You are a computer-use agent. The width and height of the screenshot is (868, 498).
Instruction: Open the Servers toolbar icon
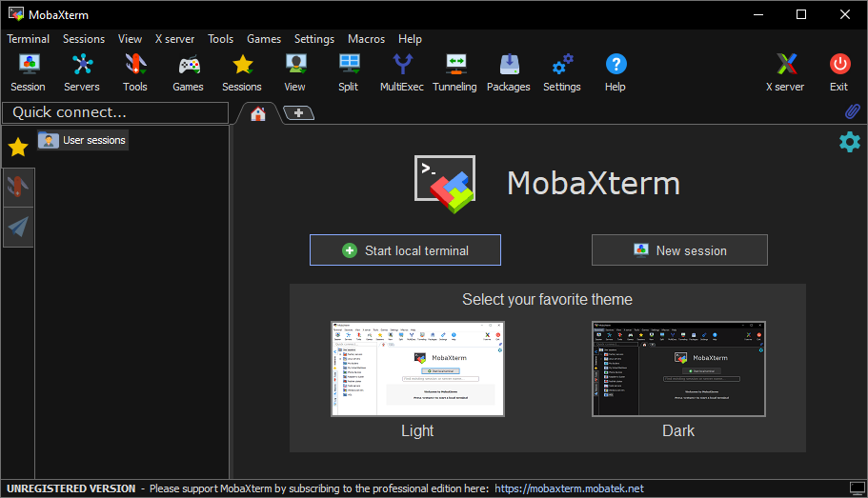click(82, 65)
